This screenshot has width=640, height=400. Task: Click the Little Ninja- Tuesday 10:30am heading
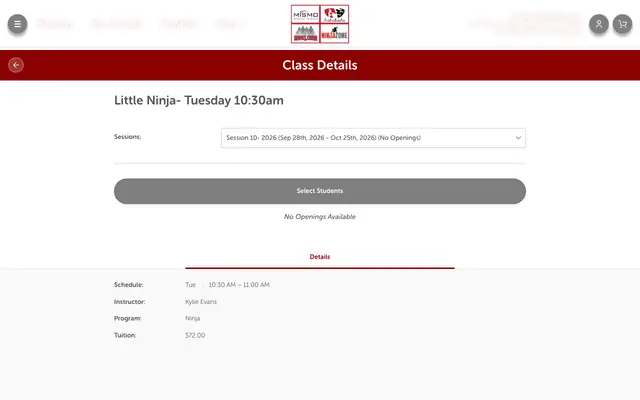click(199, 100)
